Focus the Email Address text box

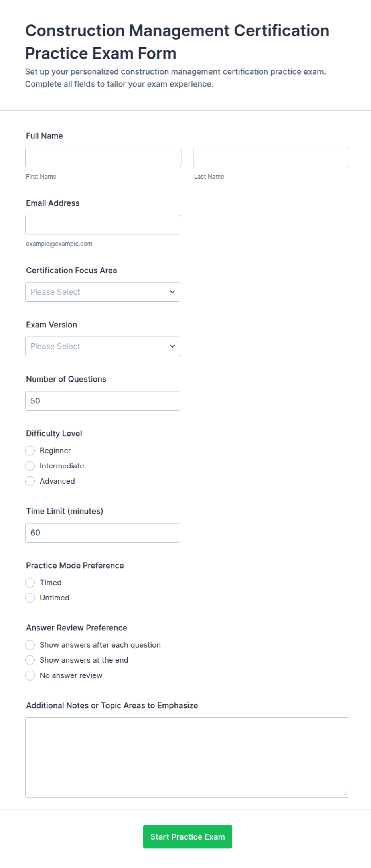click(x=103, y=225)
